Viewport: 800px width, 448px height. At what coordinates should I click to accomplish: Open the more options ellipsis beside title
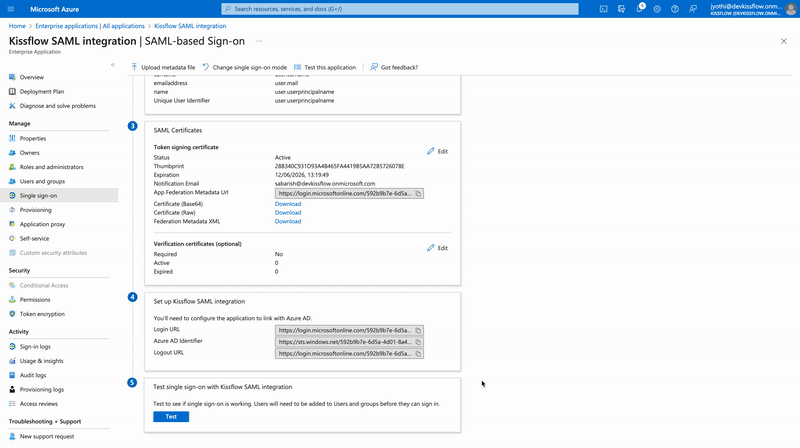click(x=259, y=41)
